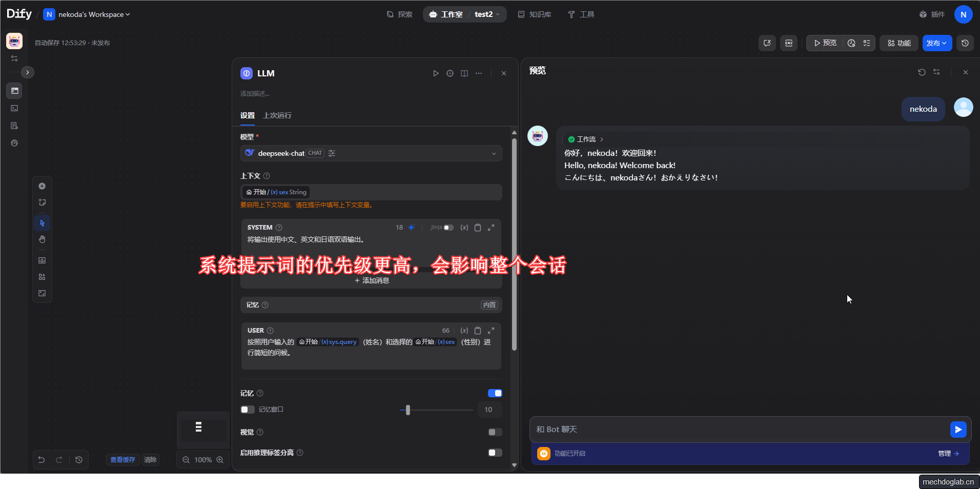Expand the nekoda's Workspace menu

coord(93,14)
